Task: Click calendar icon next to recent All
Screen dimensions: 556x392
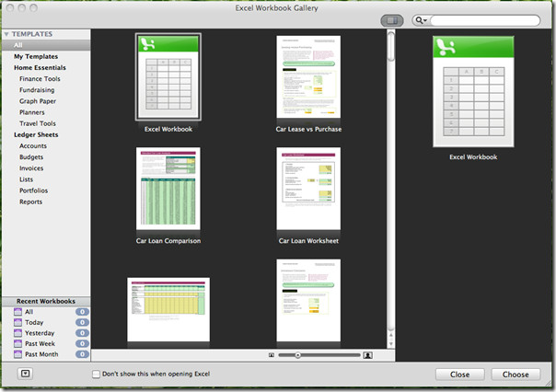Action: click(17, 312)
